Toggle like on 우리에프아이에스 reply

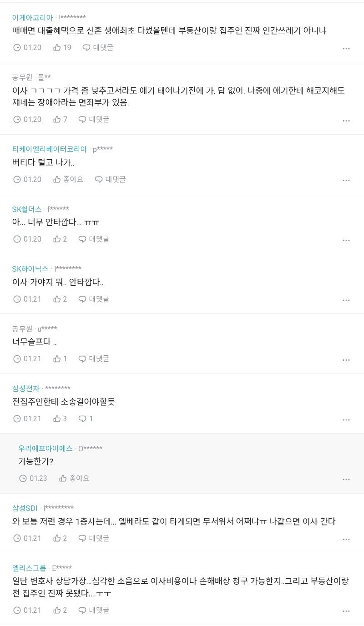63,478
